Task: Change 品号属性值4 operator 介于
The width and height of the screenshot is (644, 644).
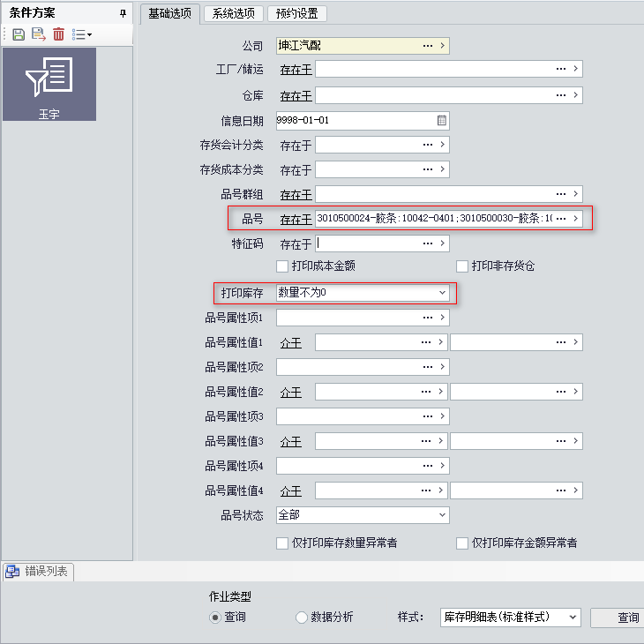Action: (291, 490)
